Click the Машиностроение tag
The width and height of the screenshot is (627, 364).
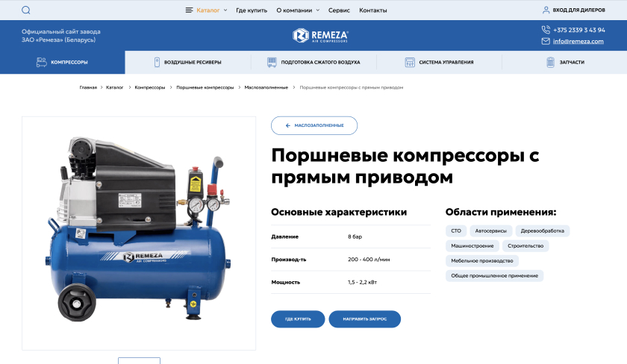pos(472,245)
